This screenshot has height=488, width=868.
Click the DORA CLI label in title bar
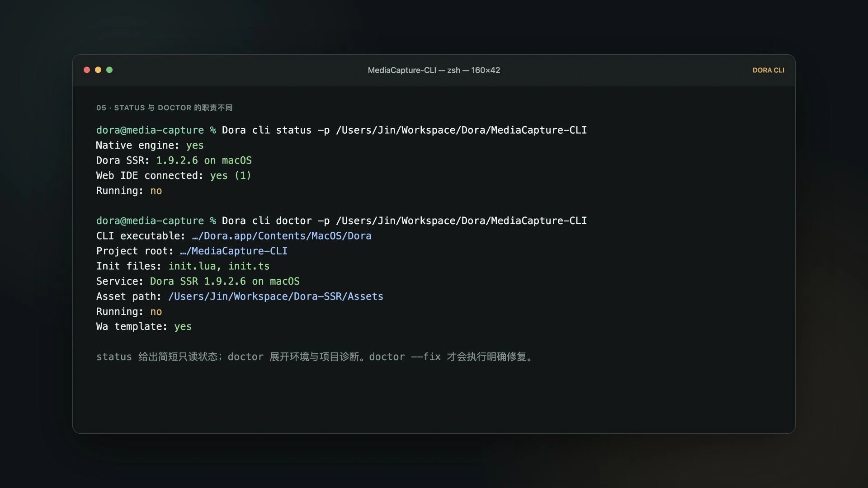(x=769, y=70)
